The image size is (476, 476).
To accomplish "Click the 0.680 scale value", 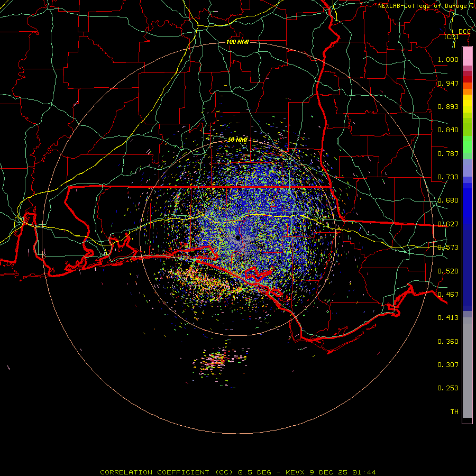I will pyautogui.click(x=448, y=200).
